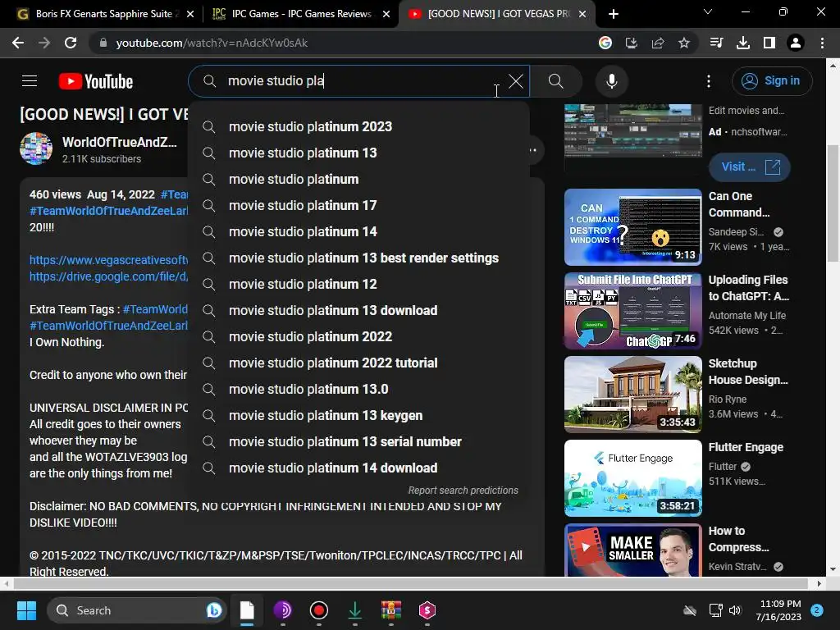Click the Visit ad button

pyautogui.click(x=749, y=167)
